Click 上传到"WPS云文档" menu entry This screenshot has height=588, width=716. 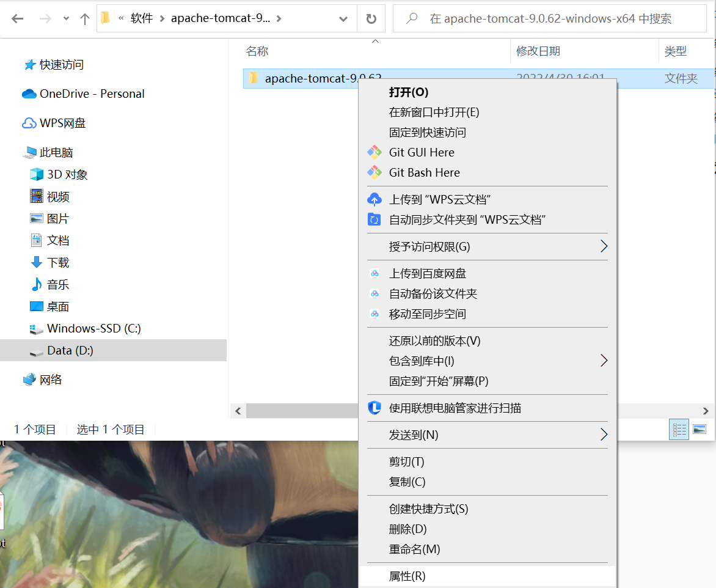click(x=488, y=200)
